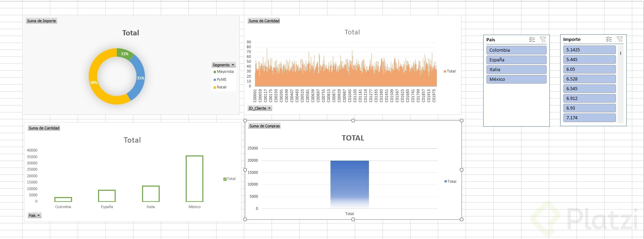Select the Colombia bar in country chart
Screen dimensions: 644x239
click(x=63, y=199)
